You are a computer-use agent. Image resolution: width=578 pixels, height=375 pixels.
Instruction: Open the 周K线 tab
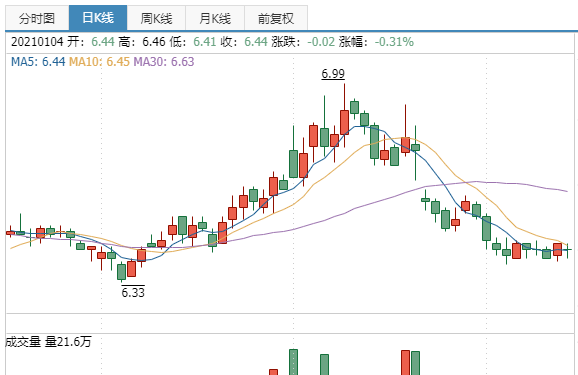pyautogui.click(x=156, y=18)
